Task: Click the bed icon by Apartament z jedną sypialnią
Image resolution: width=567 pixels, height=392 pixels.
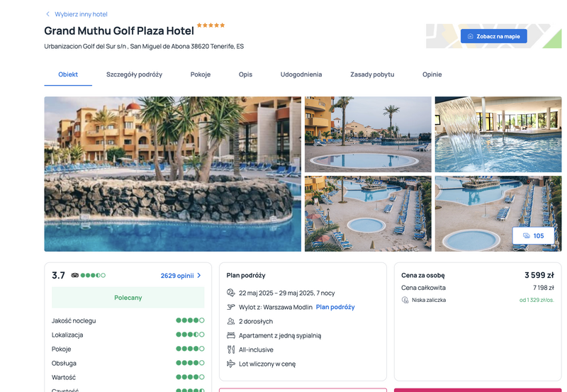Action: [x=231, y=335]
